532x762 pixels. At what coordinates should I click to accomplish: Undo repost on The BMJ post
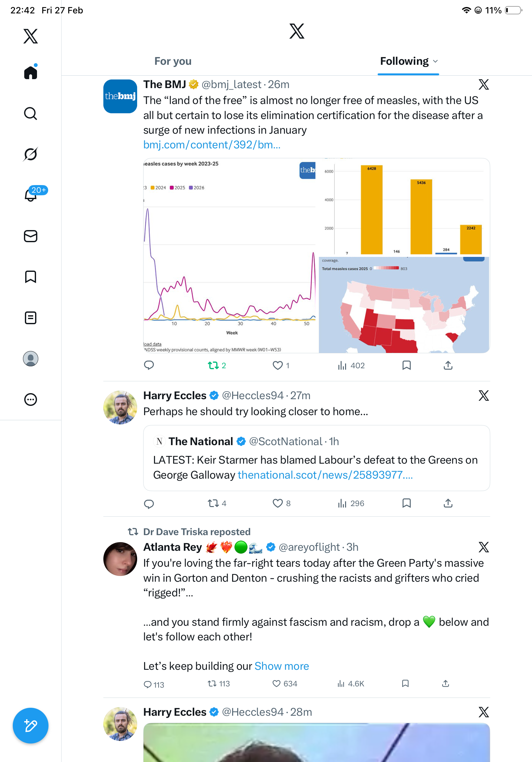pos(213,365)
